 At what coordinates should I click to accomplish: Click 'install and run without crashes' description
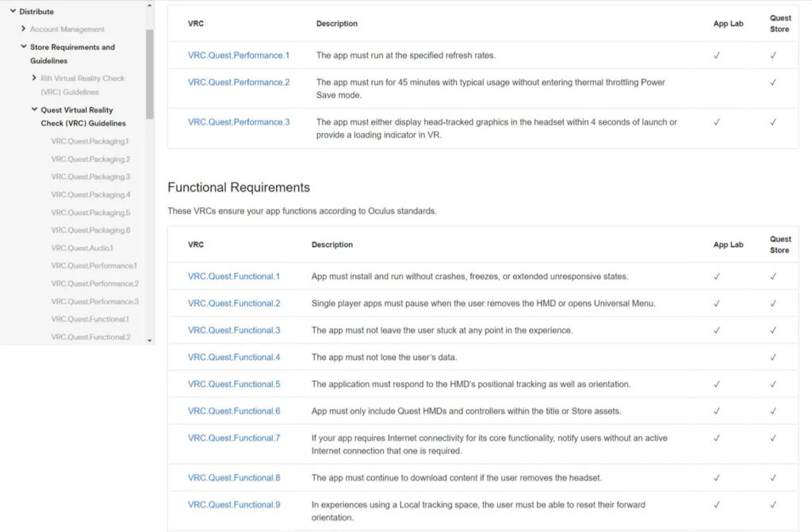469,276
